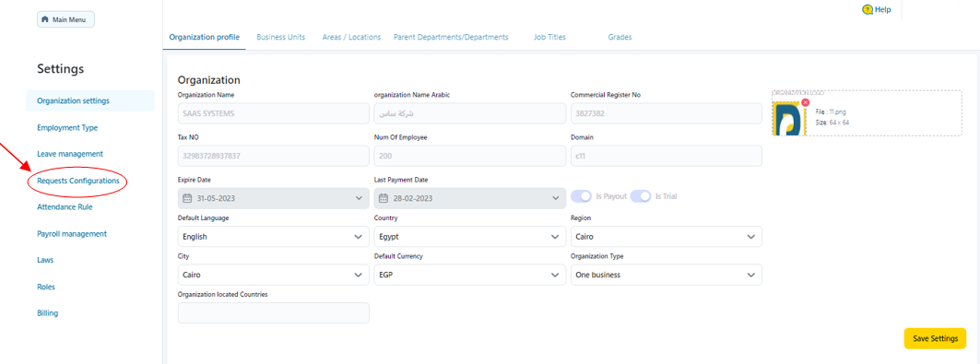This screenshot has height=364, width=980.
Task: Open the Region dropdown showing Cairo
Action: click(667, 237)
